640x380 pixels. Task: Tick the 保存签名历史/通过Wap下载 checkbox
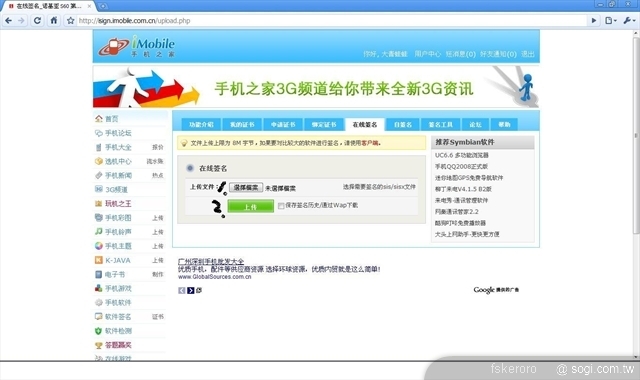(281, 206)
